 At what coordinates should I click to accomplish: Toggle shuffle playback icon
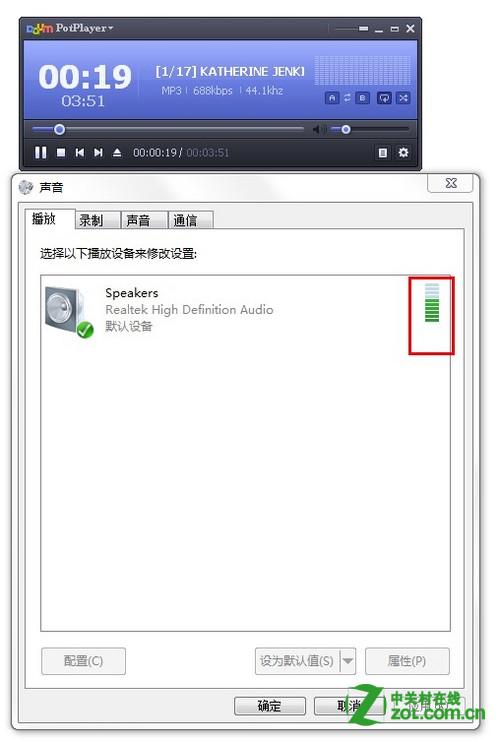403,98
